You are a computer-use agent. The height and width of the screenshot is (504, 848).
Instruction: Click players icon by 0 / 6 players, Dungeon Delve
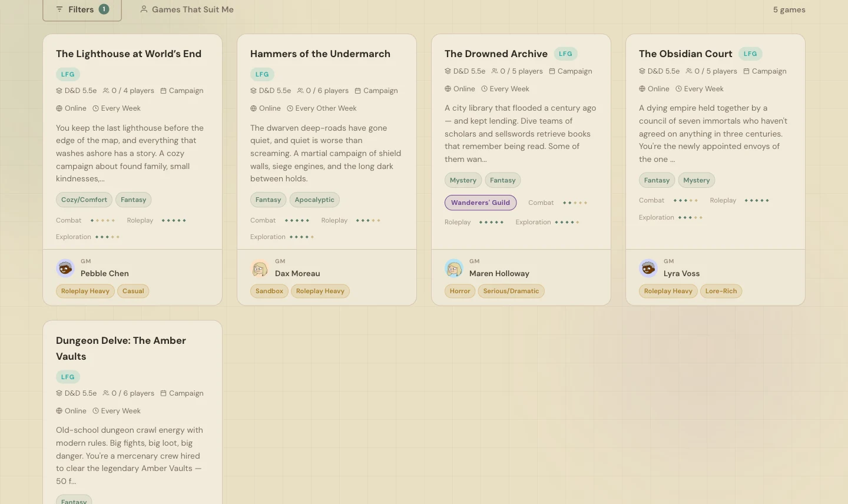click(x=106, y=393)
